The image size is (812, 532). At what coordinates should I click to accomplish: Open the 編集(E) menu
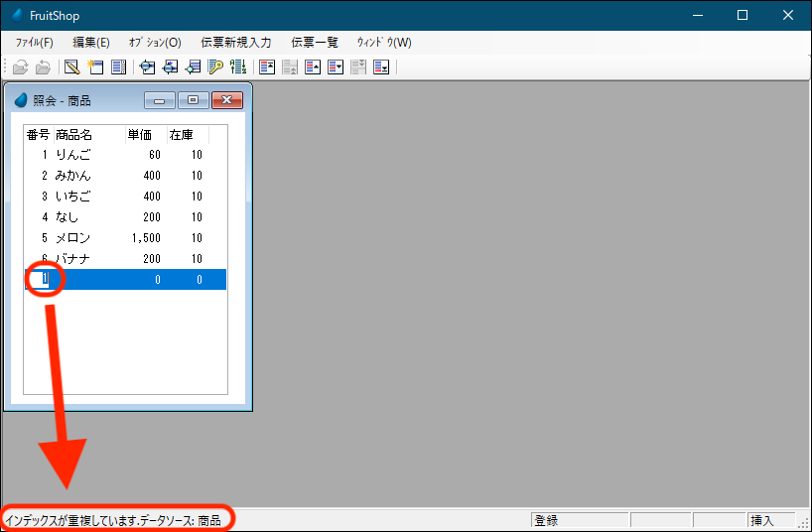click(91, 43)
